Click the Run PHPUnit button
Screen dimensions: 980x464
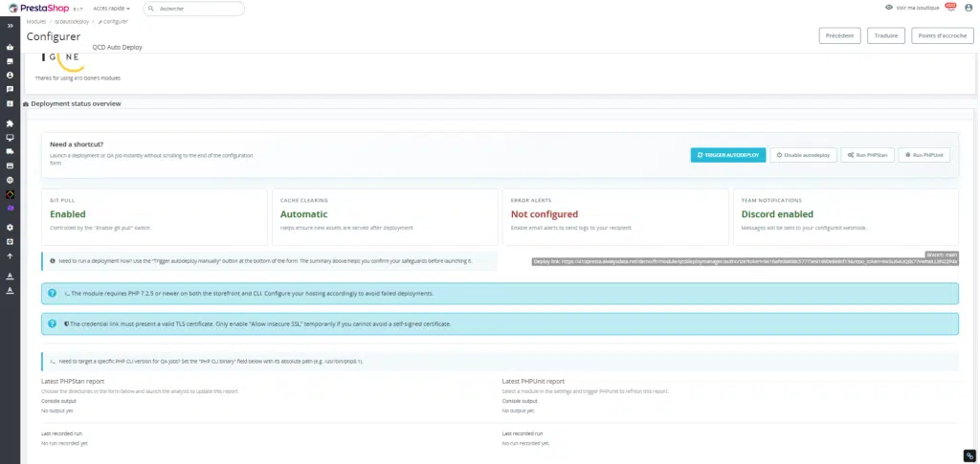tap(924, 155)
